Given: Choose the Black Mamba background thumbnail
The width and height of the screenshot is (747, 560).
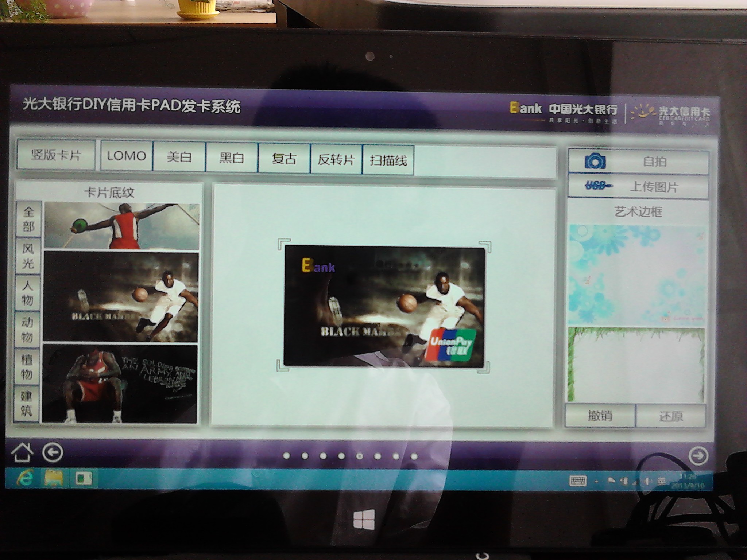Looking at the screenshot, I should (121, 297).
